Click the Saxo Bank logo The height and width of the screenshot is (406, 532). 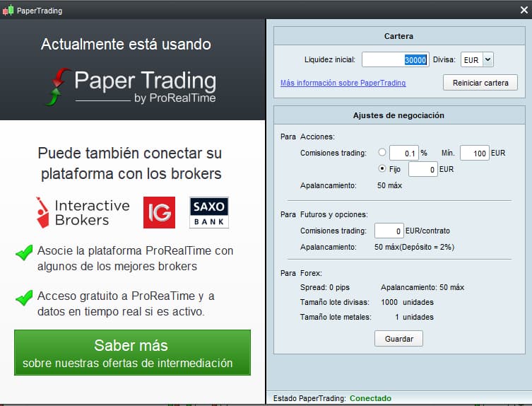coord(209,213)
